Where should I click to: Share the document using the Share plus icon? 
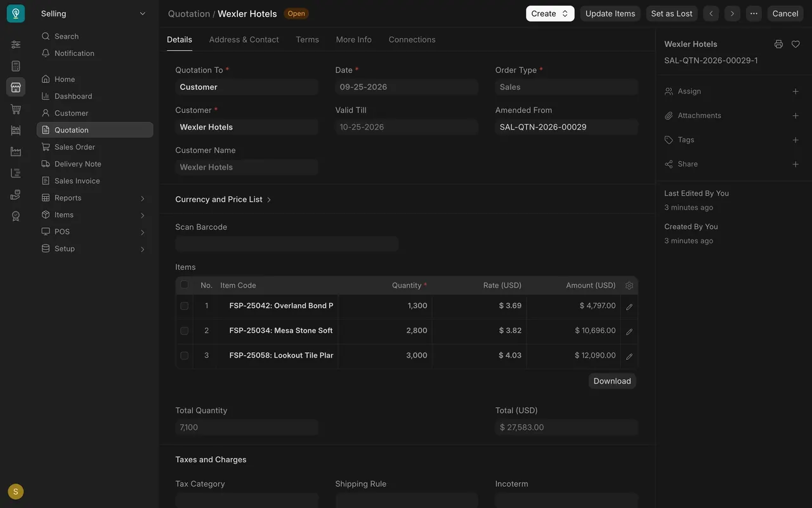[796, 164]
